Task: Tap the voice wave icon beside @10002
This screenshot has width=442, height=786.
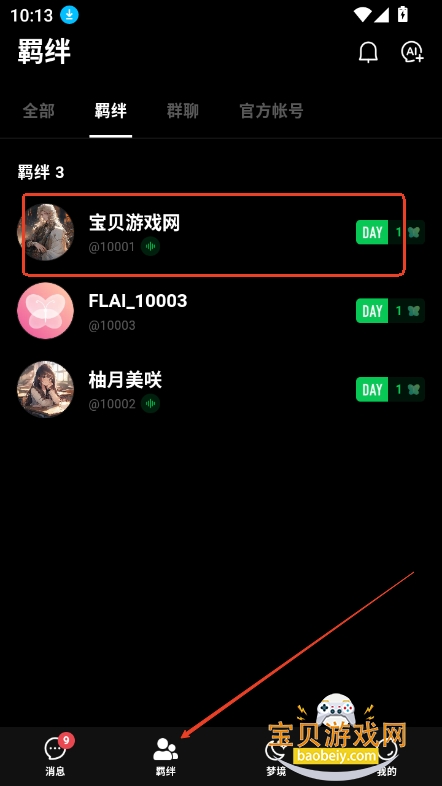Action: [150, 404]
